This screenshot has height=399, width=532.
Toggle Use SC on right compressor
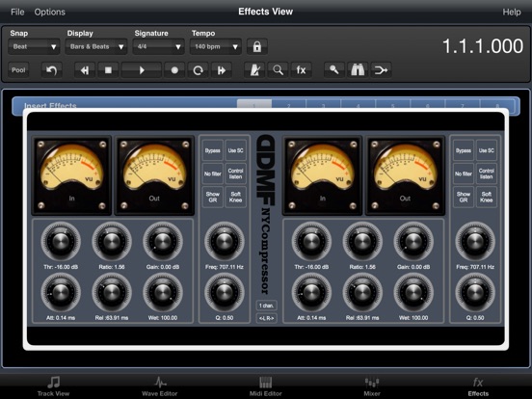(x=486, y=150)
